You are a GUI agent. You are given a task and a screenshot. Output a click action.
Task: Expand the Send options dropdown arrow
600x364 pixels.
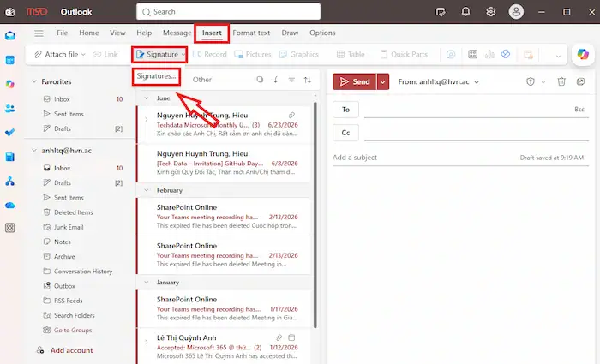382,82
